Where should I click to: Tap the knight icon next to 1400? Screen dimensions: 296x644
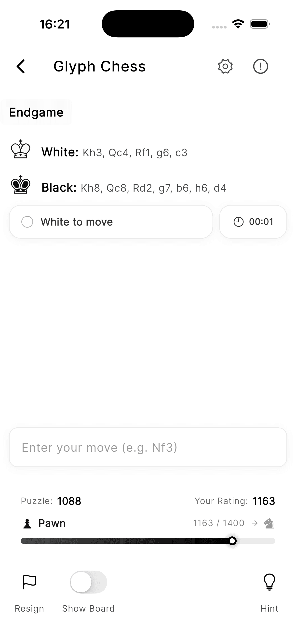[269, 523]
